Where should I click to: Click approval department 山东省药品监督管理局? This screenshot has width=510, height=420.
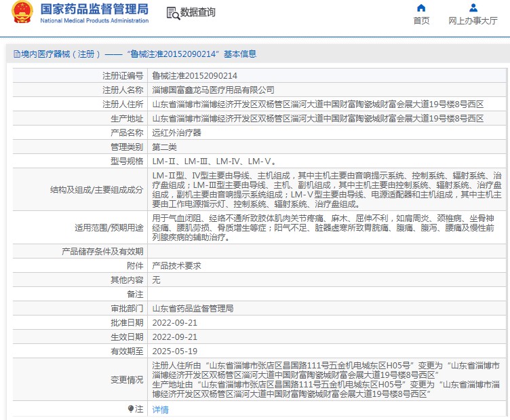pos(193,309)
